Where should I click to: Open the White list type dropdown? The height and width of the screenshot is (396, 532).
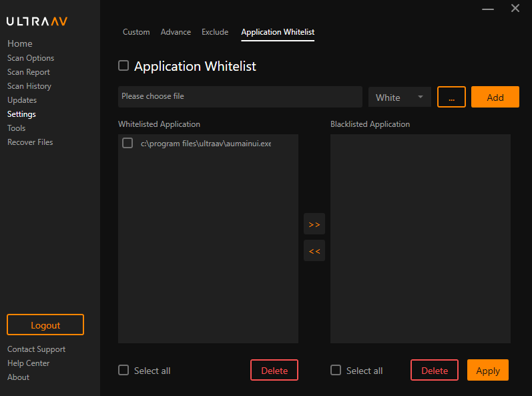[x=400, y=97]
